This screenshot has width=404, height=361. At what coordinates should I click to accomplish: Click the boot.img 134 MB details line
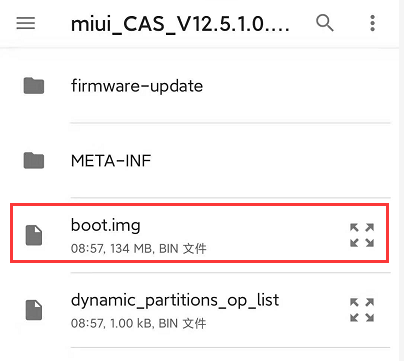coord(139,249)
